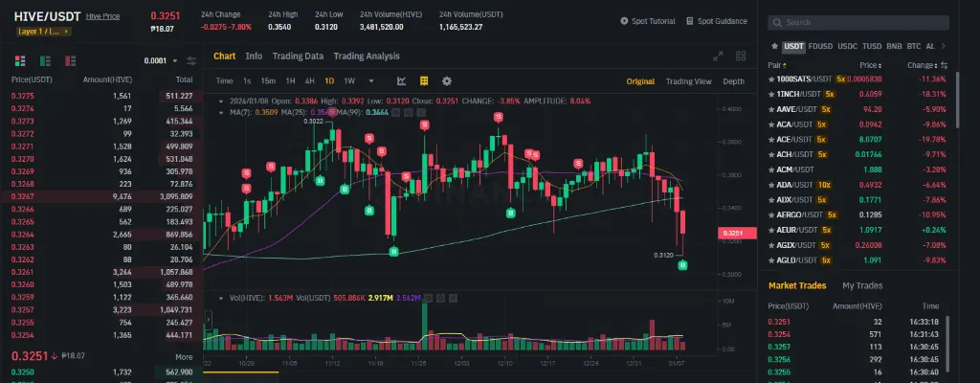This screenshot has height=383, width=980.
Task: Select the 1H time interval
Action: (x=291, y=81)
